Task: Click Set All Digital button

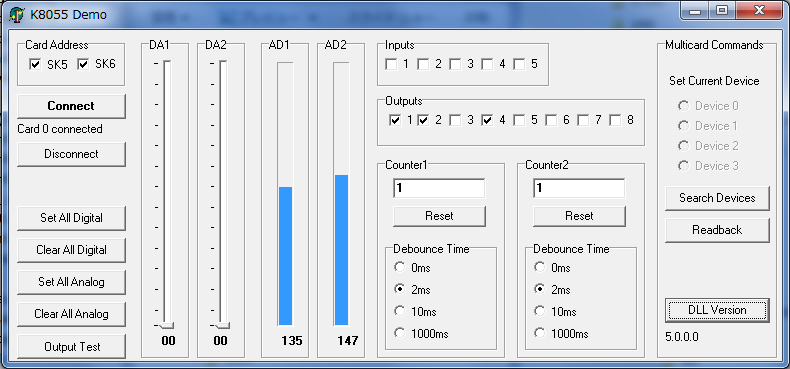Action: (x=71, y=218)
